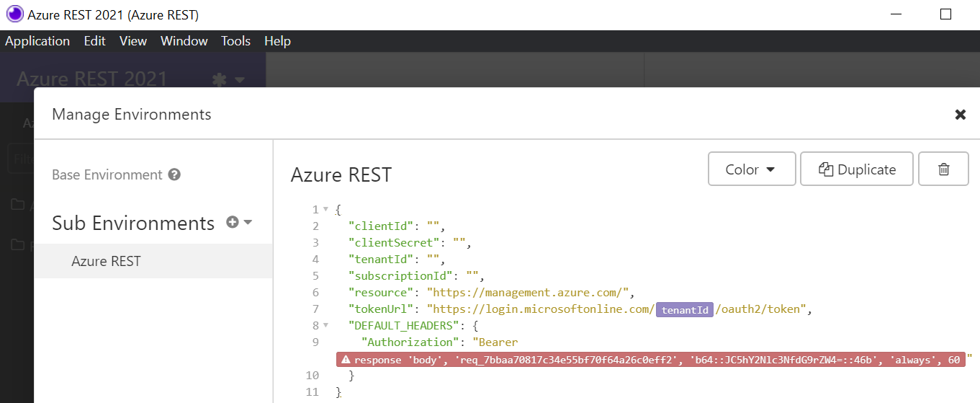The image size is (980, 403).
Task: Click the trash delete environment icon
Action: click(943, 169)
